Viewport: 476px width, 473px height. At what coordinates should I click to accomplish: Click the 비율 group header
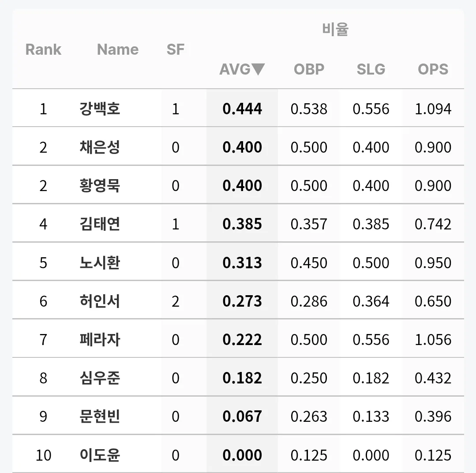tap(335, 30)
